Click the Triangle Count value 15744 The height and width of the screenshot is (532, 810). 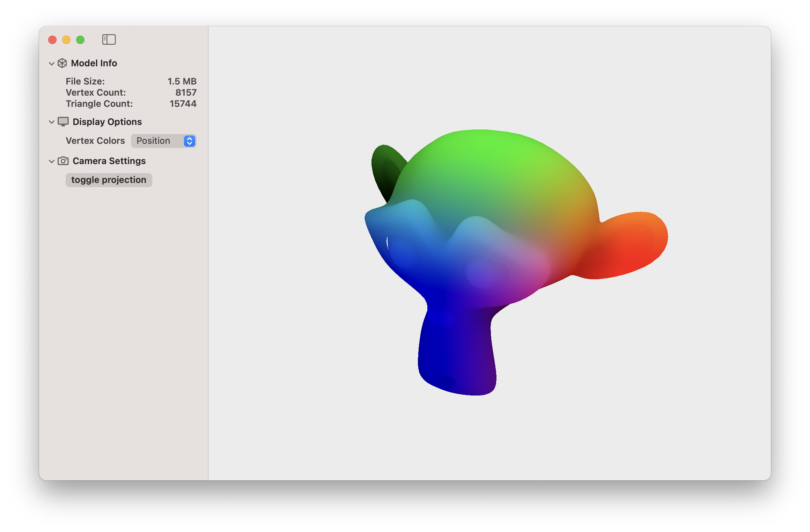(x=183, y=104)
